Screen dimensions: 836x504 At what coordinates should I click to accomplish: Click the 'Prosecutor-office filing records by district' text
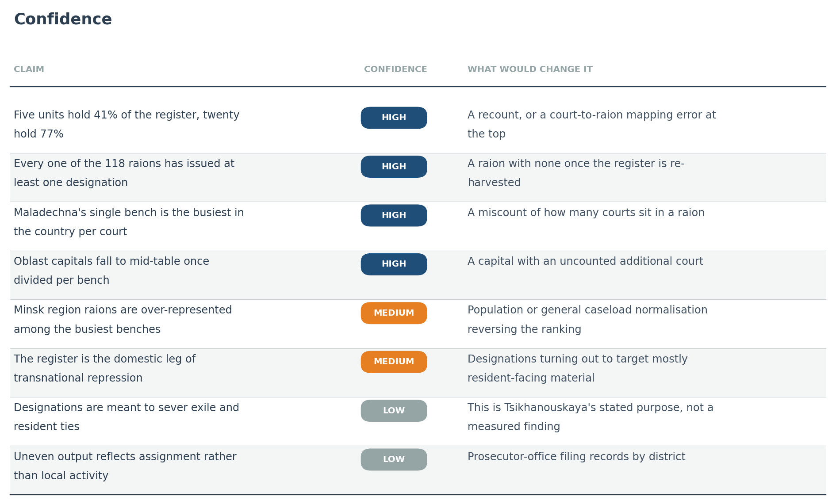click(576, 457)
